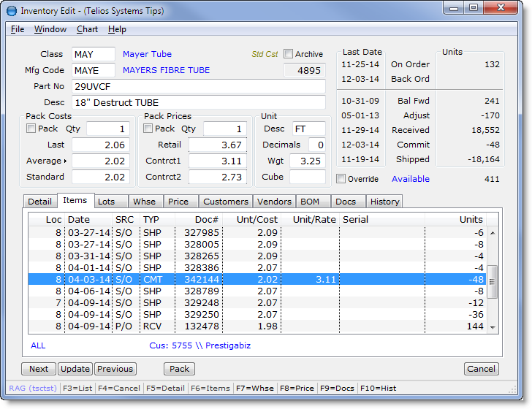
Task: Check the Override checkbox
Action: click(341, 179)
